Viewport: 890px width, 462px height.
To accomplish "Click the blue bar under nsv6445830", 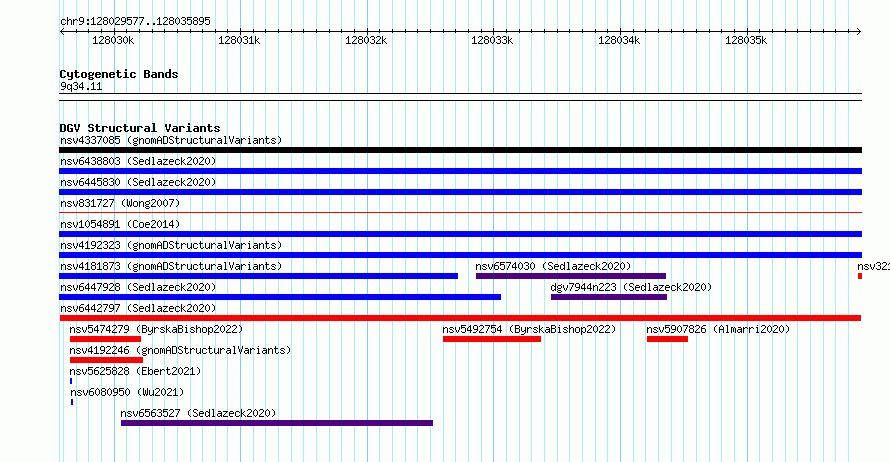I will (x=460, y=192).
